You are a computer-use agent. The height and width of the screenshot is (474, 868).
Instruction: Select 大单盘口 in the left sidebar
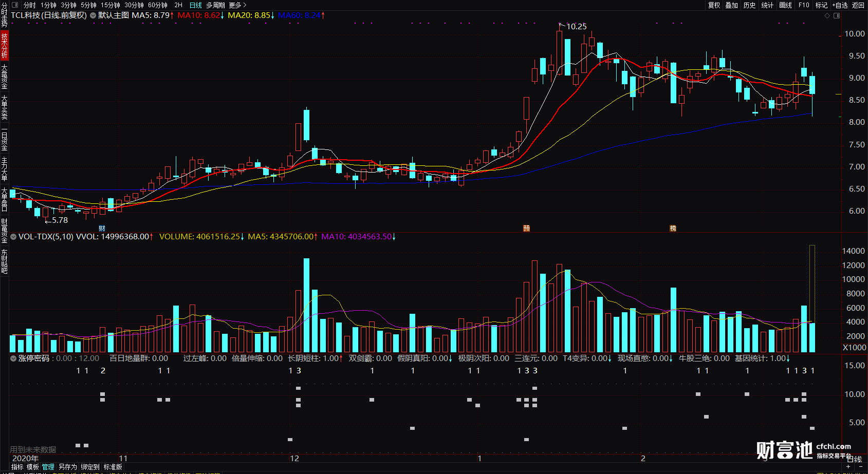click(4, 200)
